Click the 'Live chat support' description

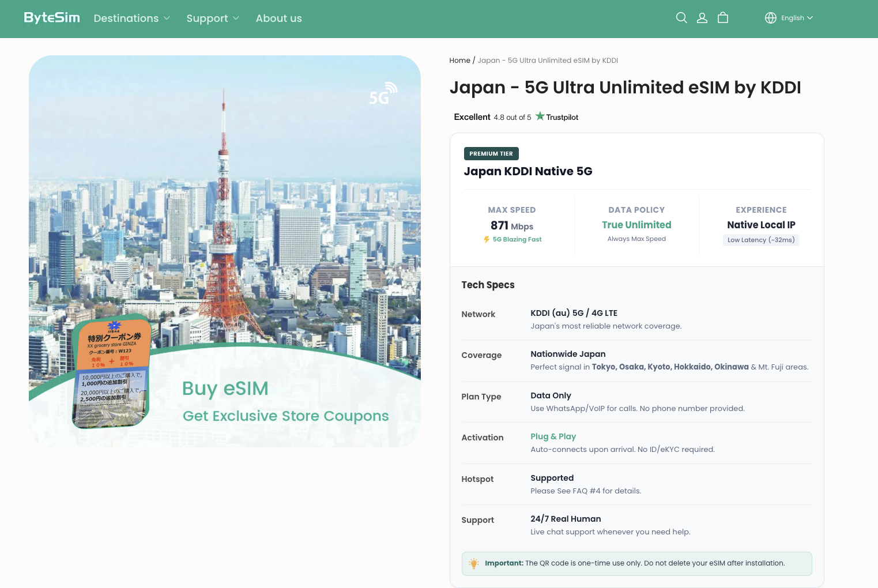coord(611,532)
